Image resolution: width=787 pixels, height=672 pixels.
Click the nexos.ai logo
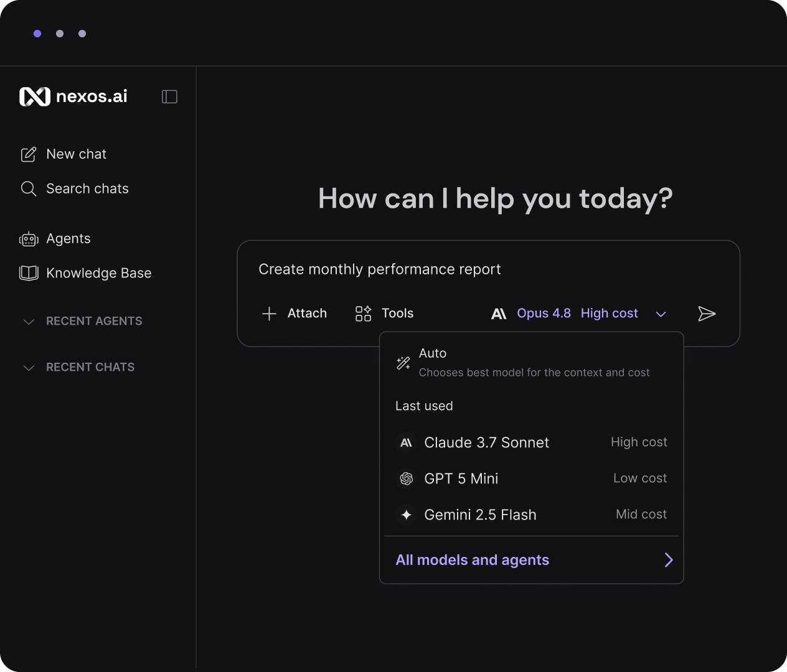coord(73,96)
